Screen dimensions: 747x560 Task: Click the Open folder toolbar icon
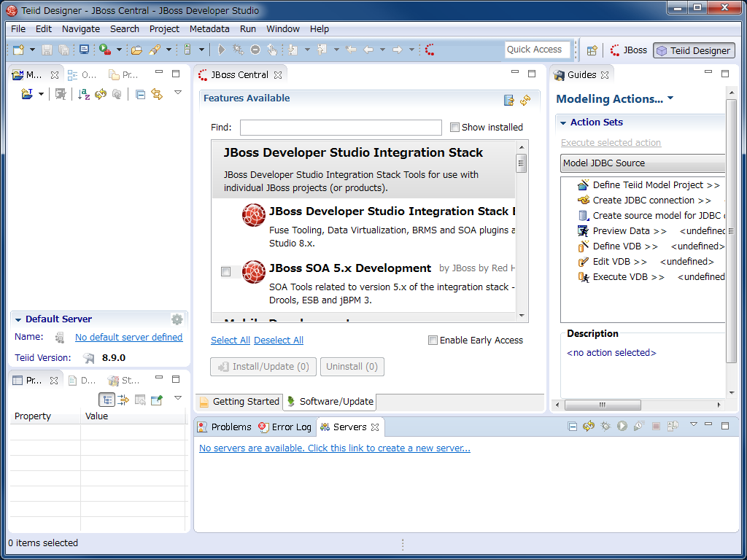(x=136, y=50)
